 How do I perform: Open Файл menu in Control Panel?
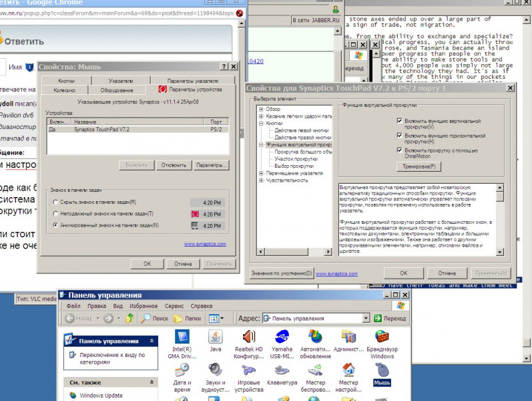pyautogui.click(x=73, y=306)
